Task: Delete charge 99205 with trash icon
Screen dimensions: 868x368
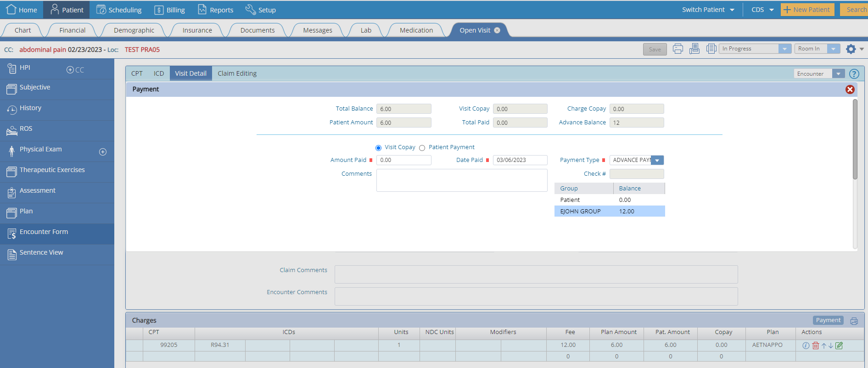Action: (816, 346)
